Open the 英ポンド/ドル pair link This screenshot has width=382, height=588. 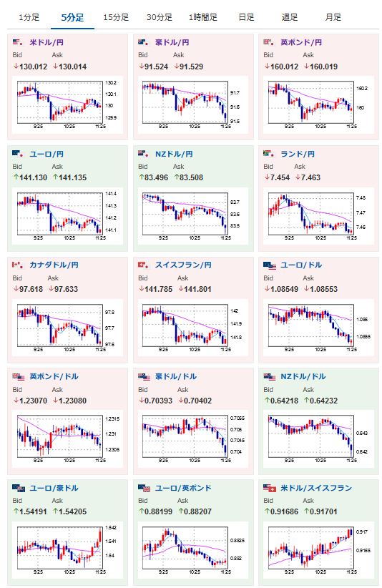click(54, 376)
